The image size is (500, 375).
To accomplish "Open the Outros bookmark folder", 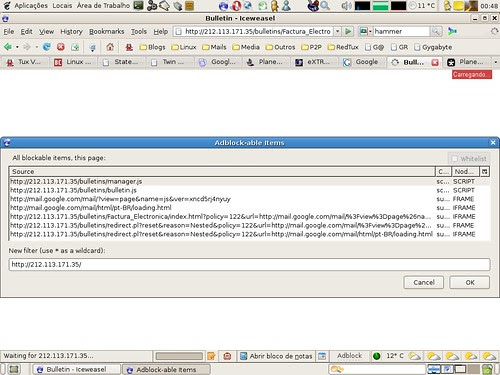I will click(280, 47).
